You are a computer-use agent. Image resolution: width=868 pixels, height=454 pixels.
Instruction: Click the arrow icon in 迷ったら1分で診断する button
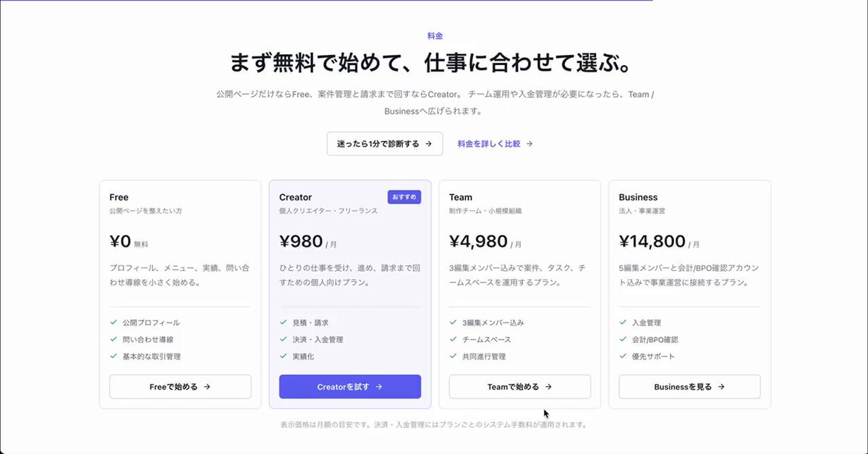click(x=428, y=144)
